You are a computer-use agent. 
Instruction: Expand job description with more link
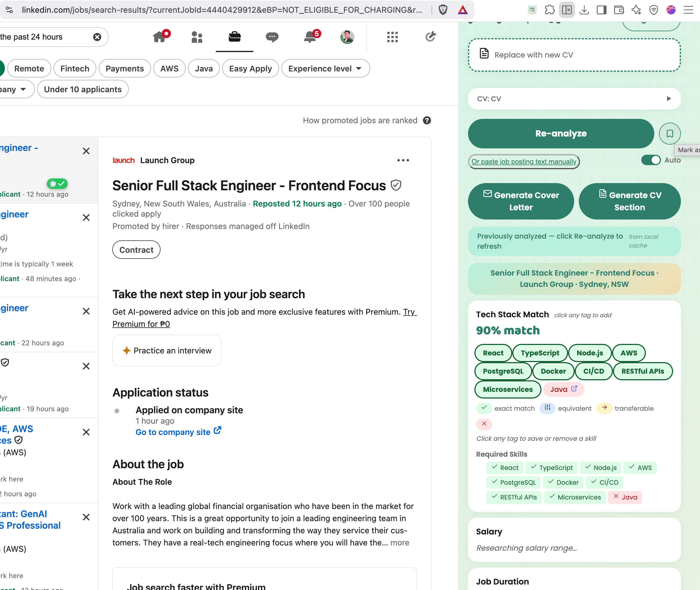point(400,543)
